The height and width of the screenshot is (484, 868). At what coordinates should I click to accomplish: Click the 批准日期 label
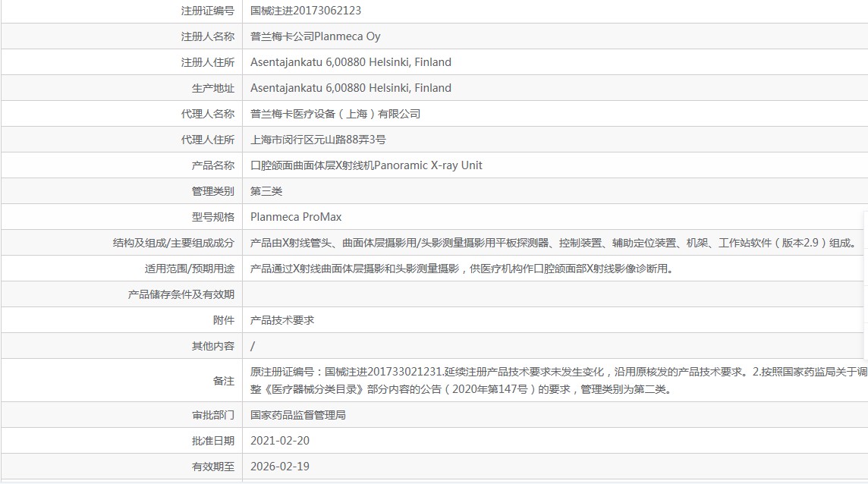click(x=213, y=441)
